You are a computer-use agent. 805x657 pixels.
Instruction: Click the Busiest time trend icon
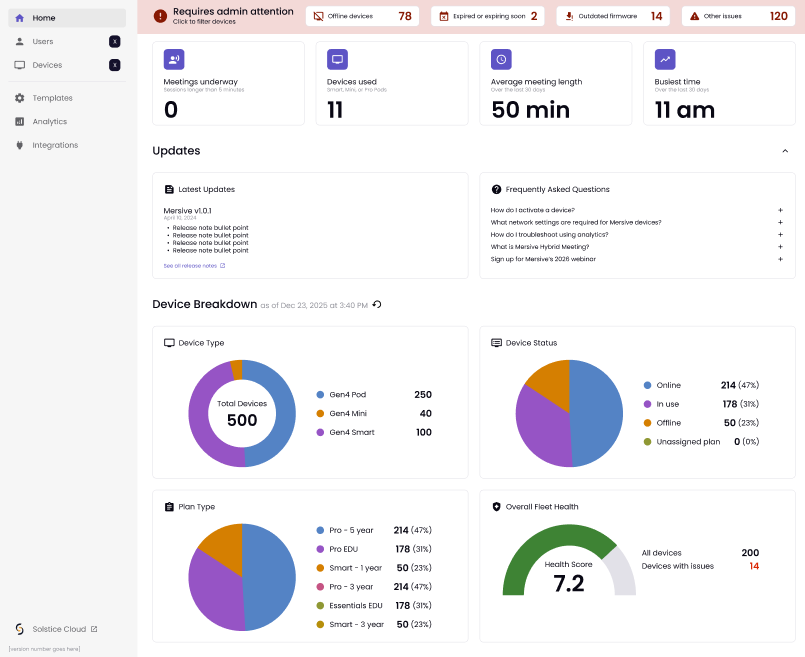point(665,60)
